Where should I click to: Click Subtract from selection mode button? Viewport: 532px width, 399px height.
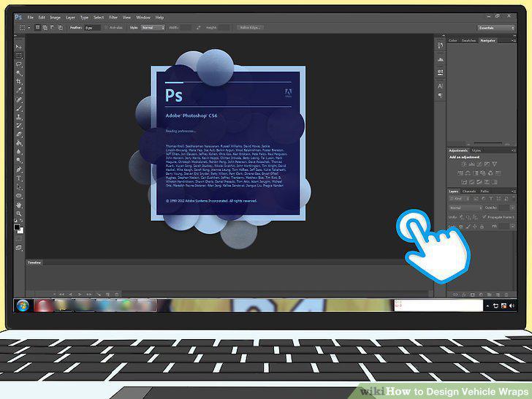tap(53, 28)
